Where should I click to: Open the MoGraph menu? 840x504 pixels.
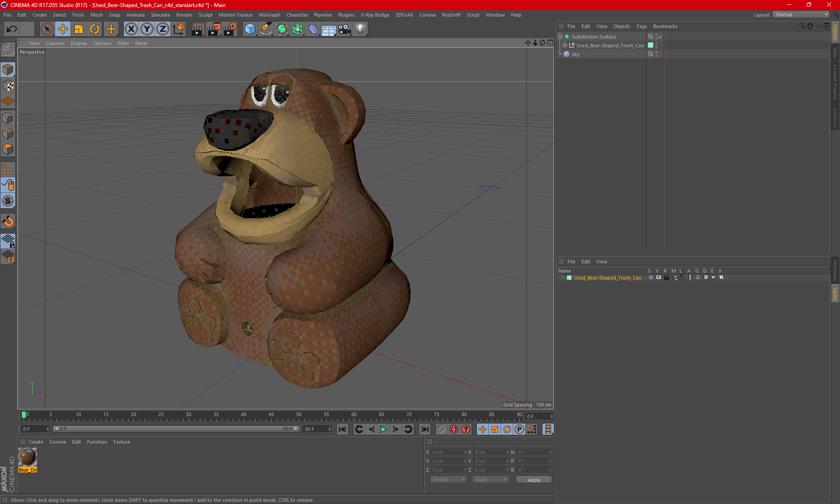click(x=269, y=15)
